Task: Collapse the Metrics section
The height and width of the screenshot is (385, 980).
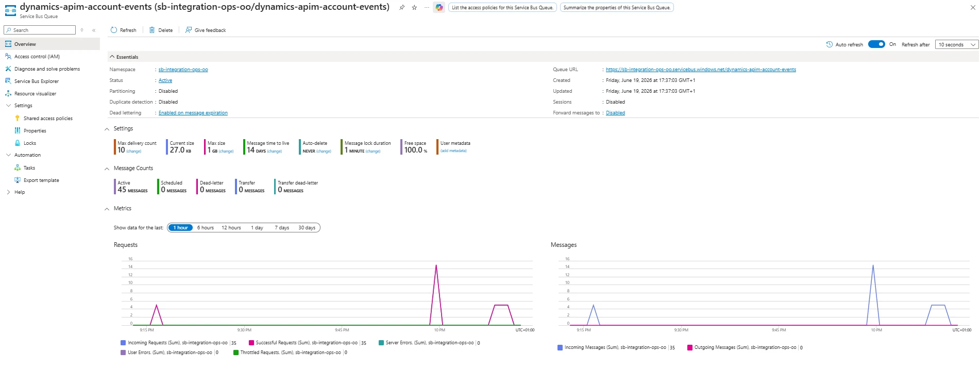Action: coord(107,209)
